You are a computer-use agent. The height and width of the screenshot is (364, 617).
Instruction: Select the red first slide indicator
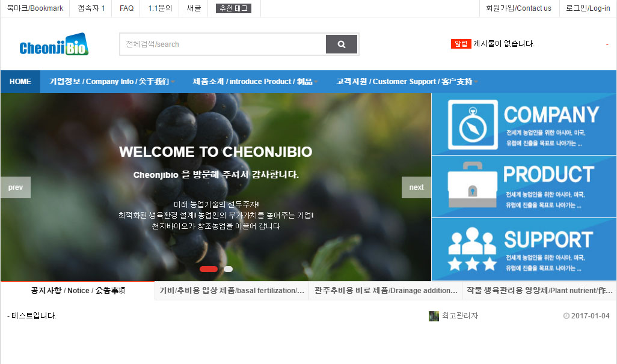point(209,269)
